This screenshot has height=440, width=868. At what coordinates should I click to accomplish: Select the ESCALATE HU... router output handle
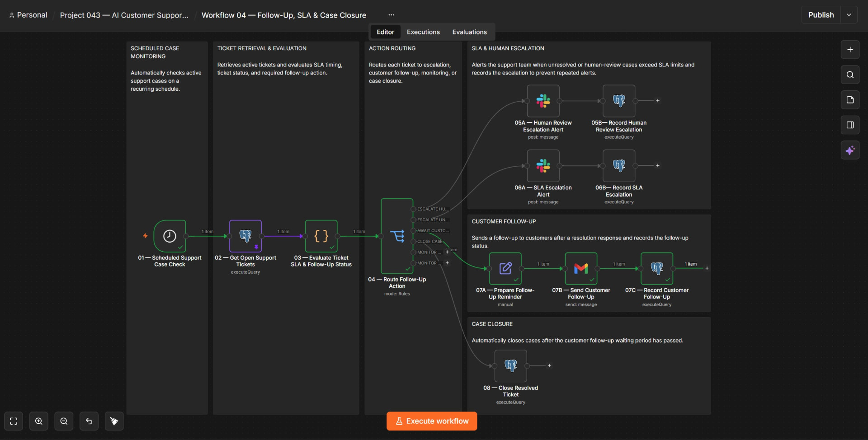coord(413,209)
